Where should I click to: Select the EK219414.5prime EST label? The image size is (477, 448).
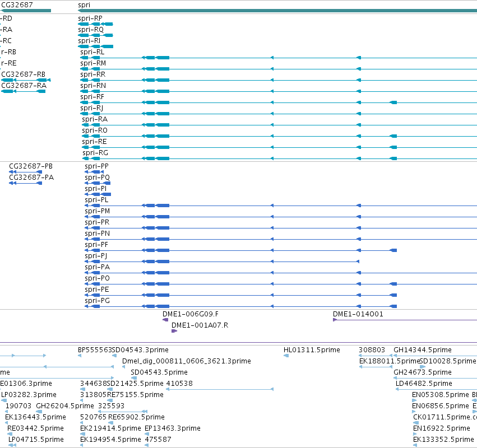(110, 428)
